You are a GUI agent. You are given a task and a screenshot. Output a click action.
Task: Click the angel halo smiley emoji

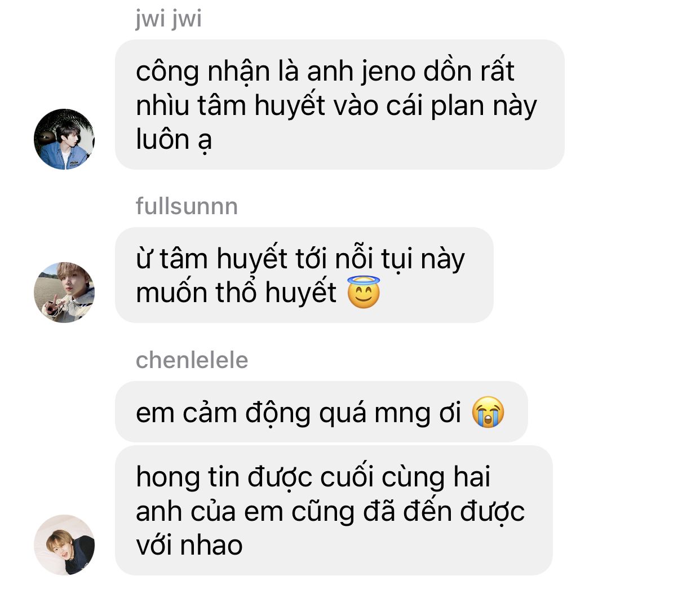click(364, 293)
